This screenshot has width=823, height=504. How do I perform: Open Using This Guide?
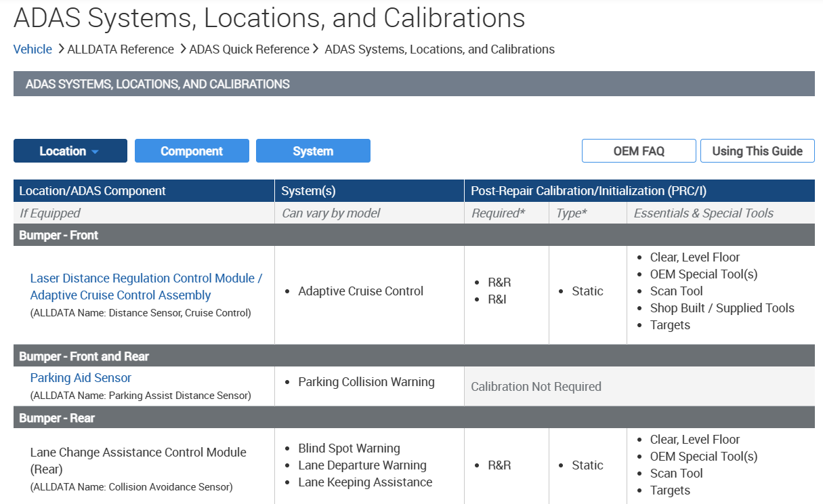click(757, 150)
